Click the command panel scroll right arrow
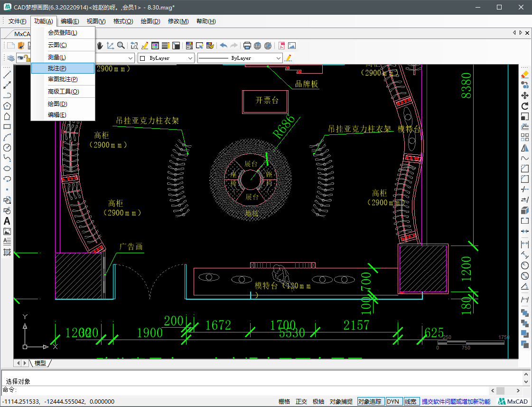The height and width of the screenshot is (407, 532). tap(518, 390)
